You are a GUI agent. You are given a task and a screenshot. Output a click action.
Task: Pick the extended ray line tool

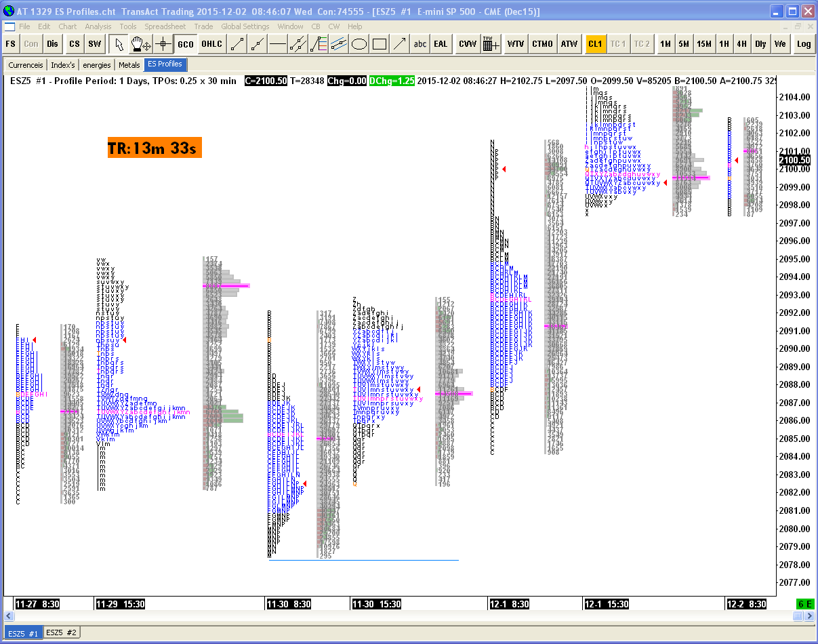click(x=258, y=44)
